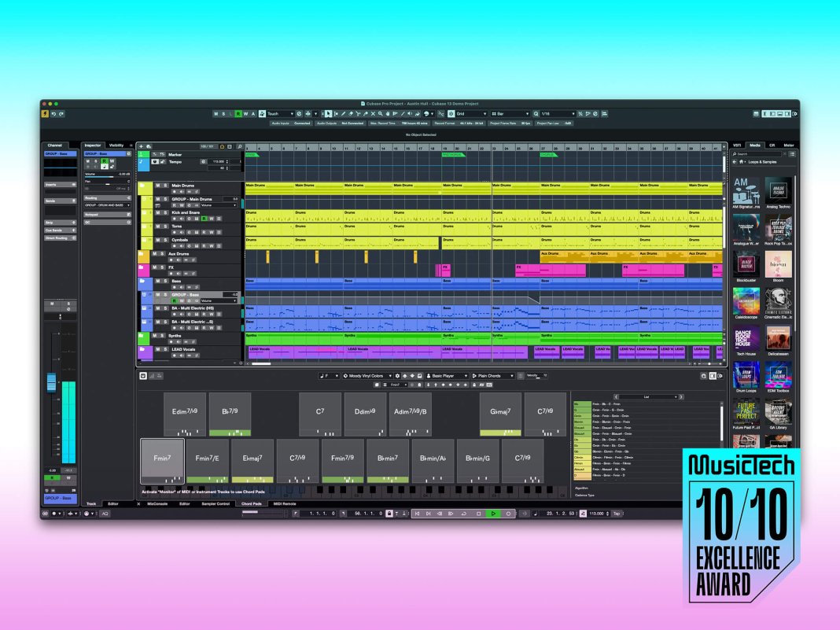Switch to the Visibility tab in Inspector

pos(116,145)
